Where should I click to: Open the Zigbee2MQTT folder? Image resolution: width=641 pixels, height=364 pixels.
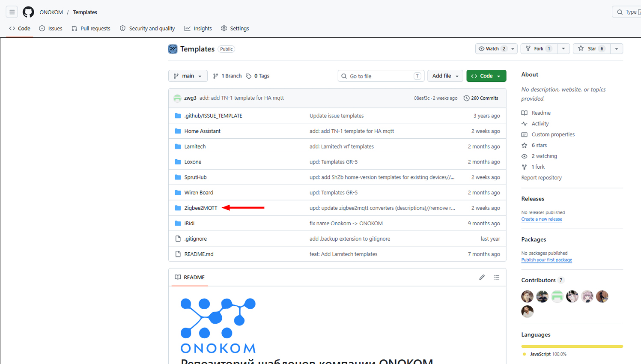[201, 208]
